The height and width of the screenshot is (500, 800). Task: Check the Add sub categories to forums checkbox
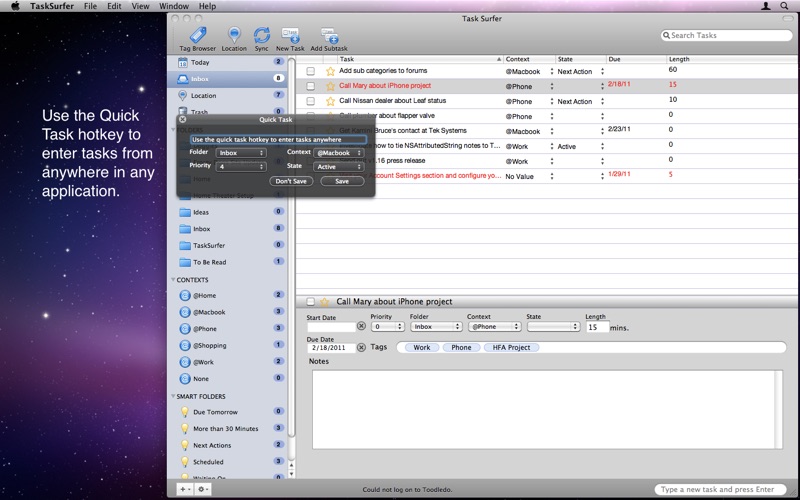point(311,71)
